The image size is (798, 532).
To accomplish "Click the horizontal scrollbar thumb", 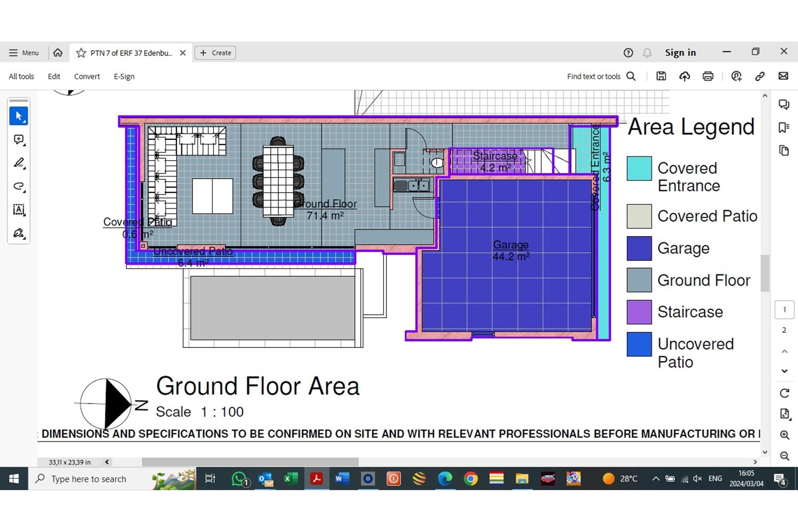I will tap(250, 462).
